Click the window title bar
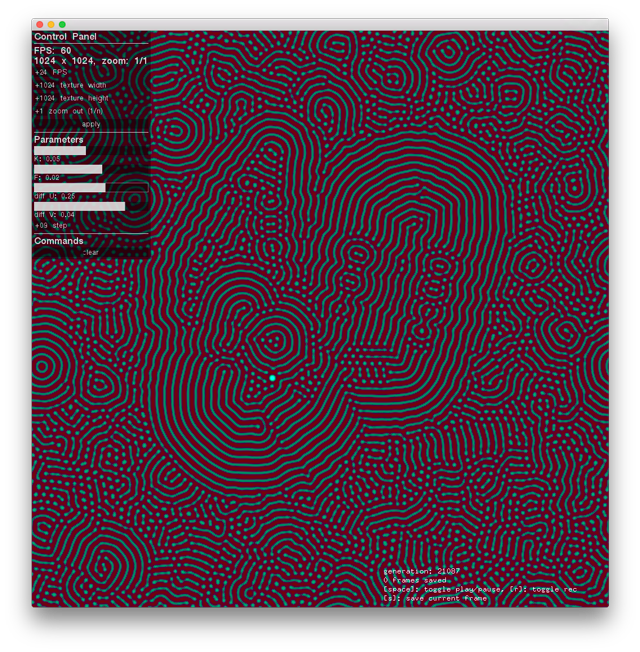The height and width of the screenshot is (652, 640). [x=320, y=24]
